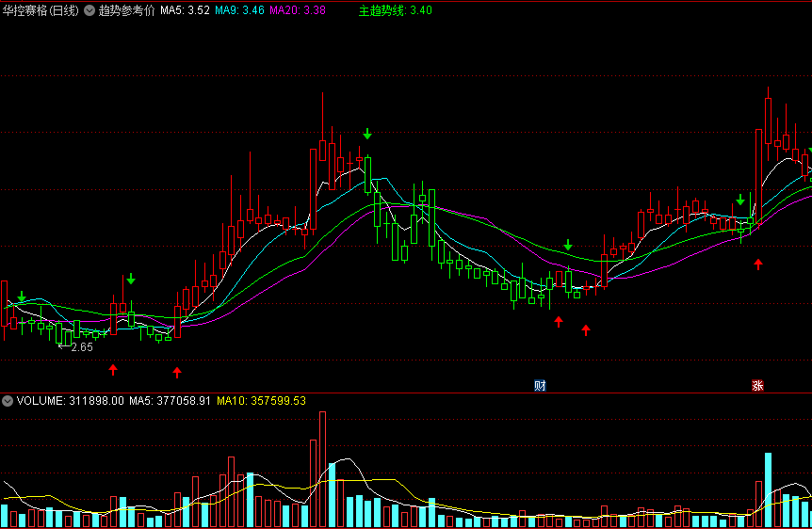812x529 pixels.
Task: Click the 涨 limit-up marker icon
Action: [x=757, y=385]
